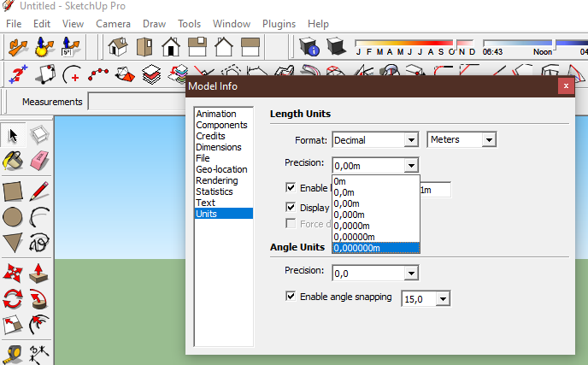This screenshot has height=365, width=588.
Task: Open the File menu
Action: 14,24
